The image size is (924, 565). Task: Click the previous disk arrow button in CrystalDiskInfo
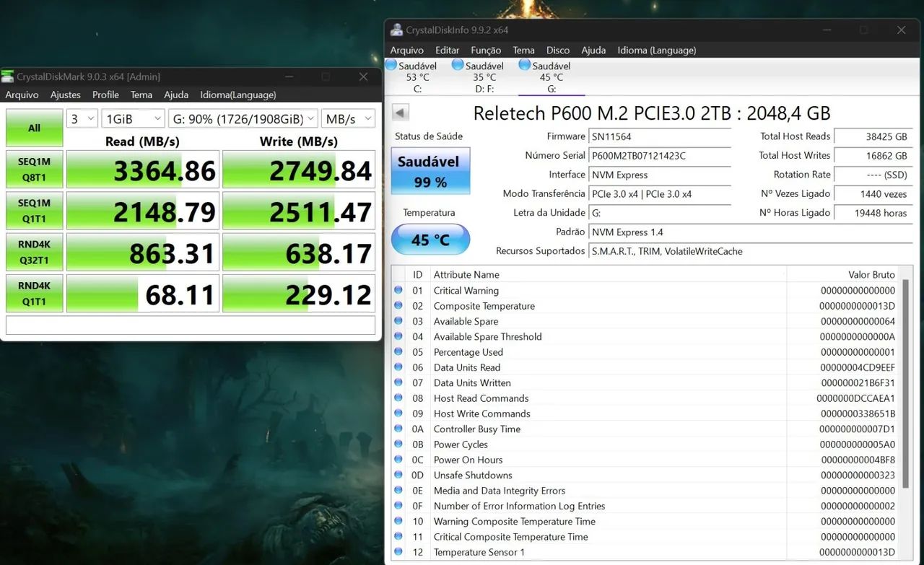(401, 113)
